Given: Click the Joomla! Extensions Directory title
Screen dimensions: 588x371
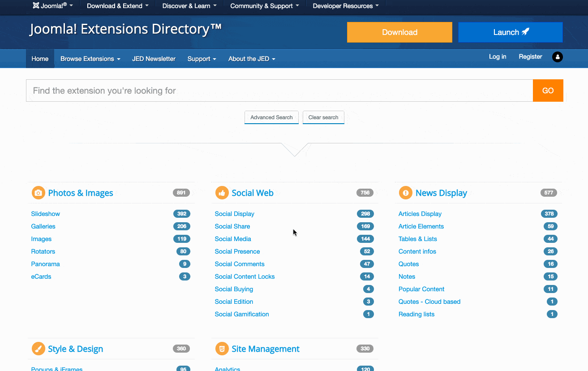Looking at the screenshot, I should [x=126, y=29].
